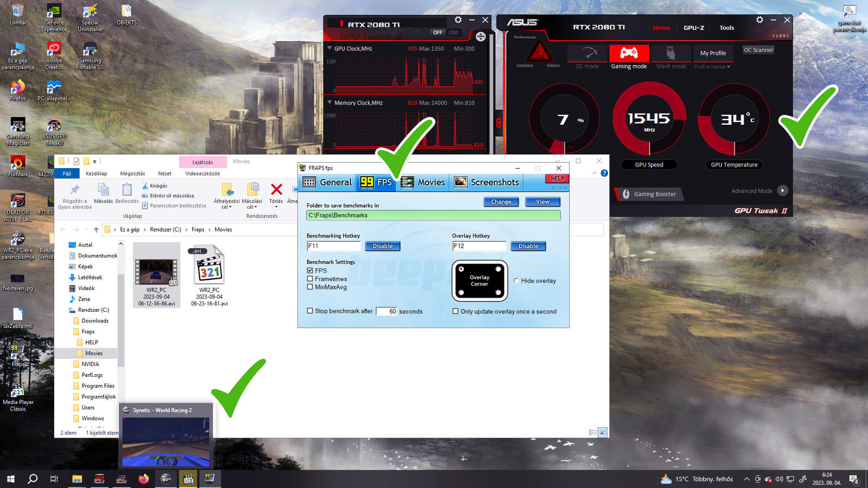Screen dimensions: 868x488
Task: Click the Fraps icon on the taskbar
Action: click(209, 479)
